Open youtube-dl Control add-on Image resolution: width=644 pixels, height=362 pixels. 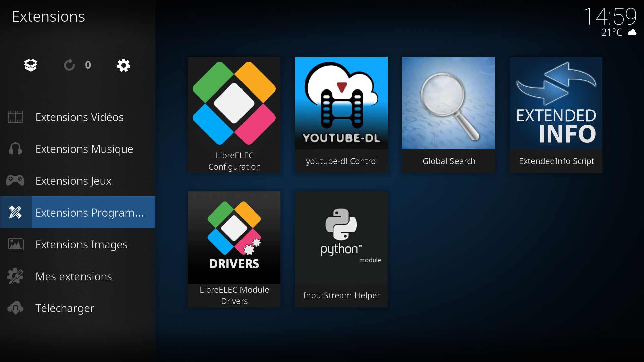341,115
